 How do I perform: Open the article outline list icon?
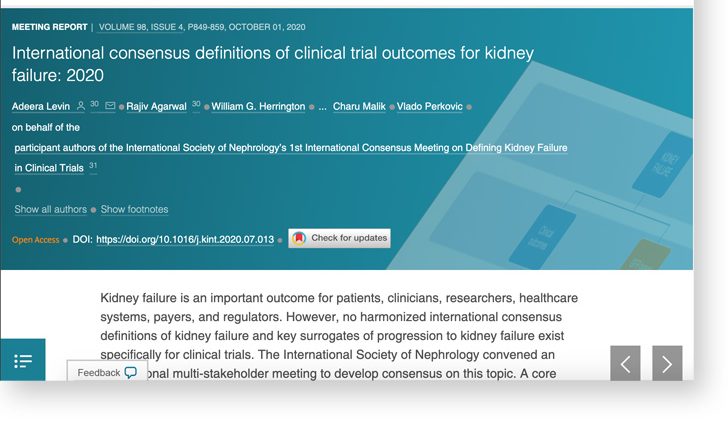click(x=23, y=361)
